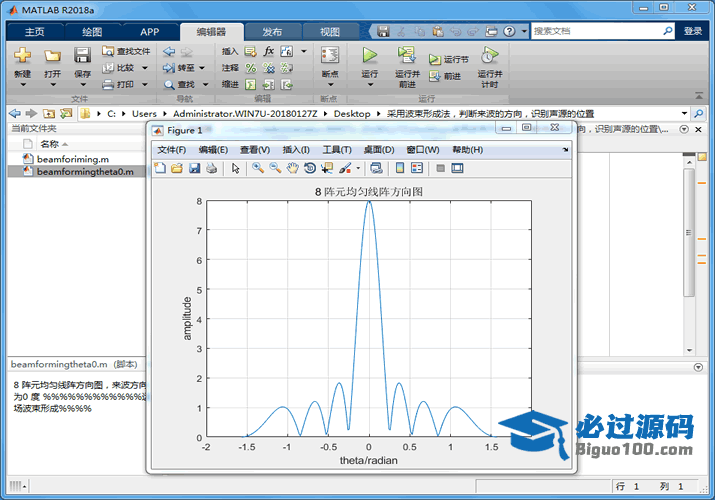Click the Run and Time (运行并计时) icon
715x500 pixels.
(489, 55)
